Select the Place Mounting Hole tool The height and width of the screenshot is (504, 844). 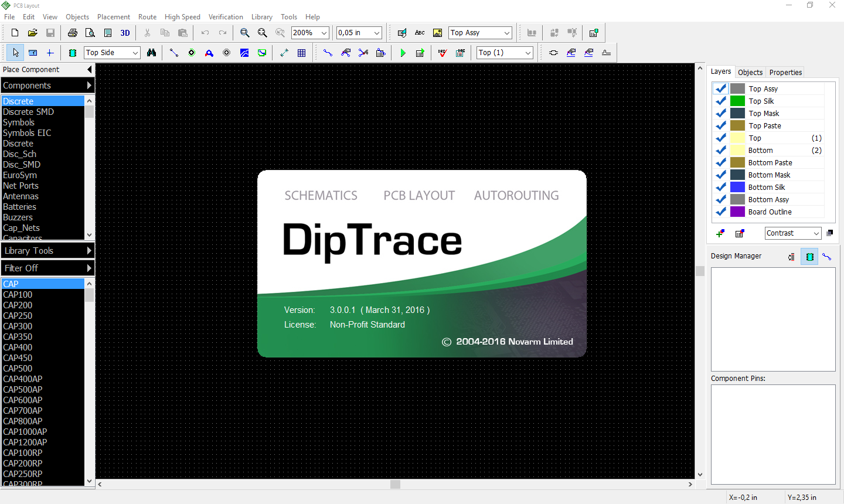(x=227, y=53)
